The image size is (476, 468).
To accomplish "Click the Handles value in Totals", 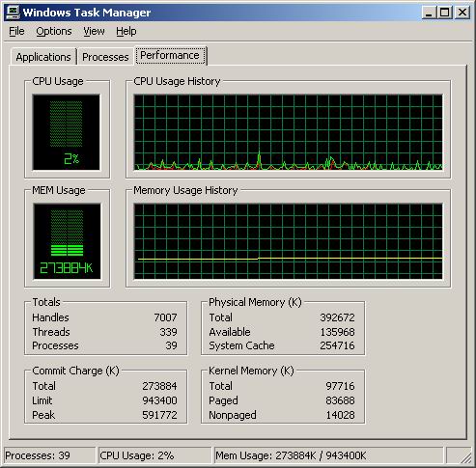I will 165,317.
